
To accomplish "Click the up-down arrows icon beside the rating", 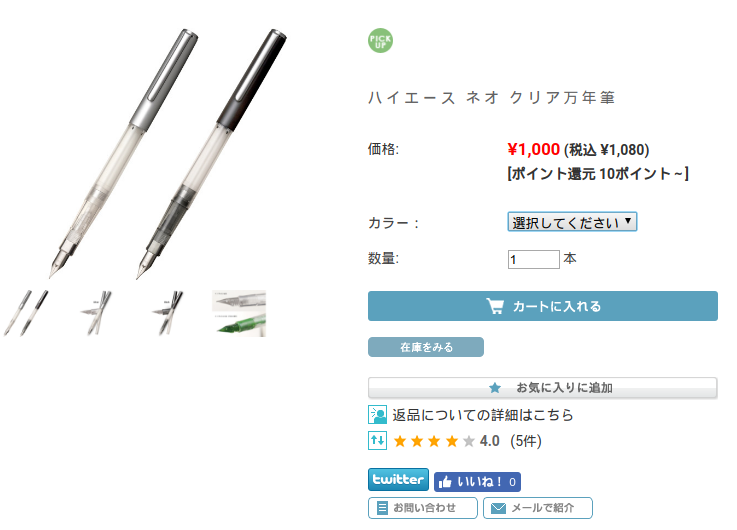I will [x=377, y=441].
